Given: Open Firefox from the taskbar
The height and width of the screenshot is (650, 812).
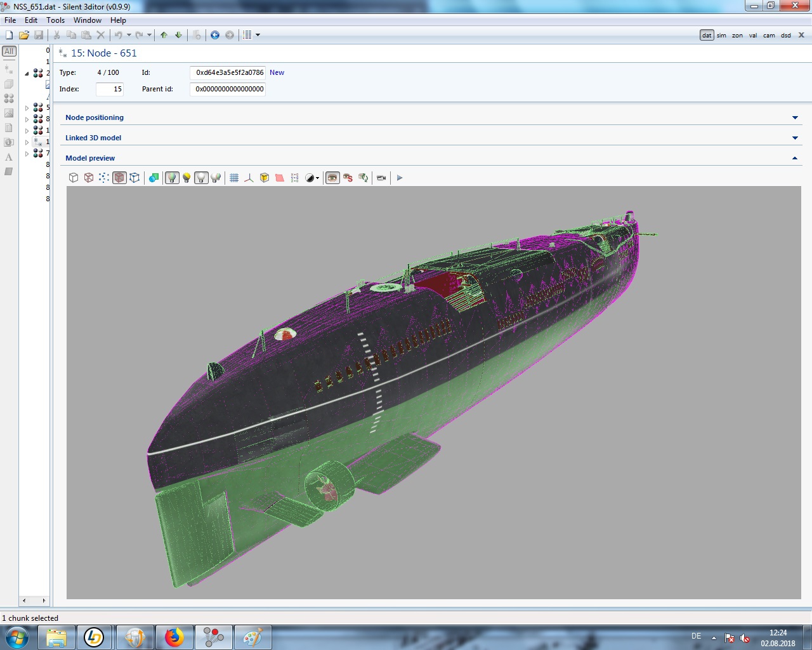Looking at the screenshot, I should pyautogui.click(x=174, y=637).
